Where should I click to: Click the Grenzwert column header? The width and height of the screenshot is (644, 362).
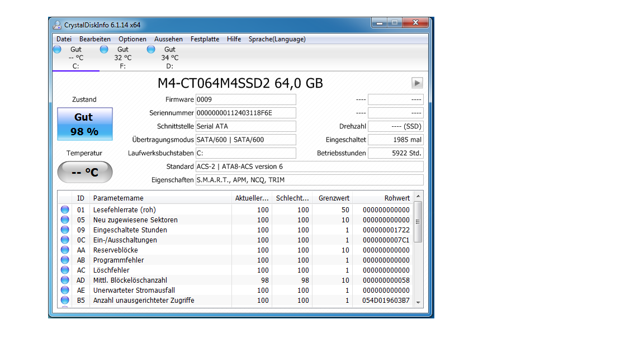pyautogui.click(x=332, y=198)
